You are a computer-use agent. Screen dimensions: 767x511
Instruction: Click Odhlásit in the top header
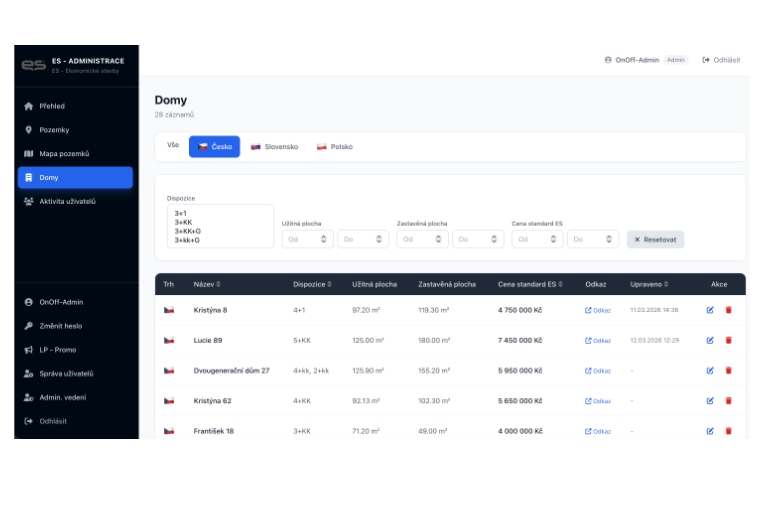(721, 60)
